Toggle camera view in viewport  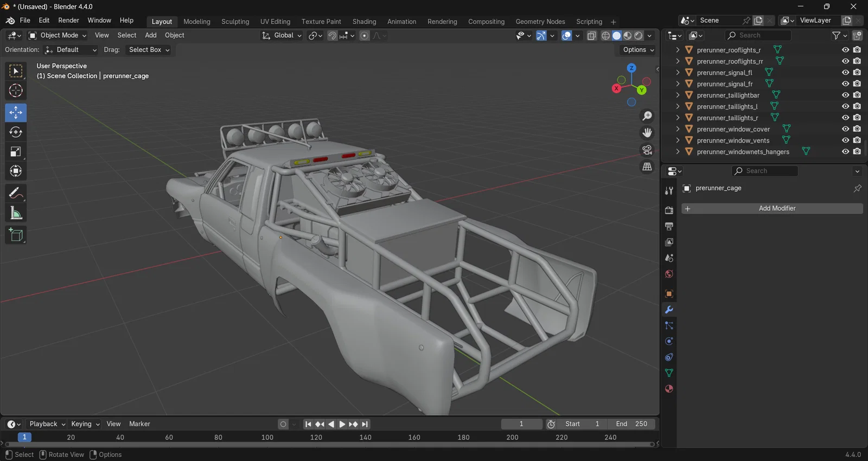click(647, 150)
